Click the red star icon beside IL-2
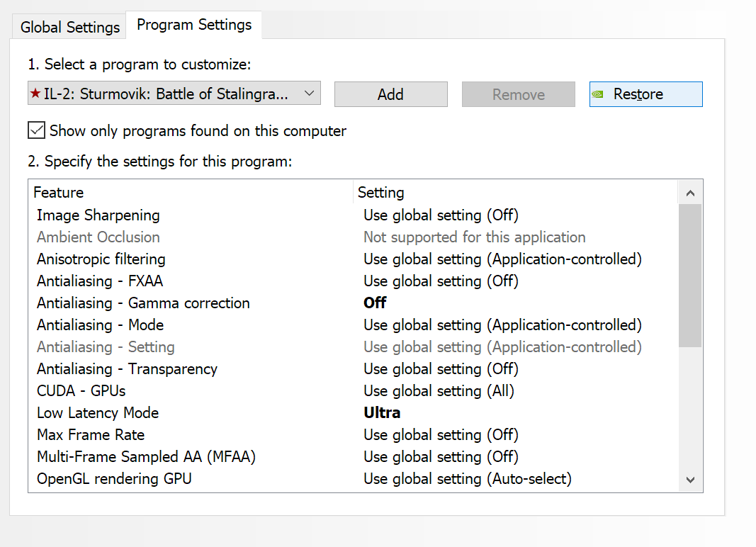This screenshot has width=756, height=547. [35, 94]
